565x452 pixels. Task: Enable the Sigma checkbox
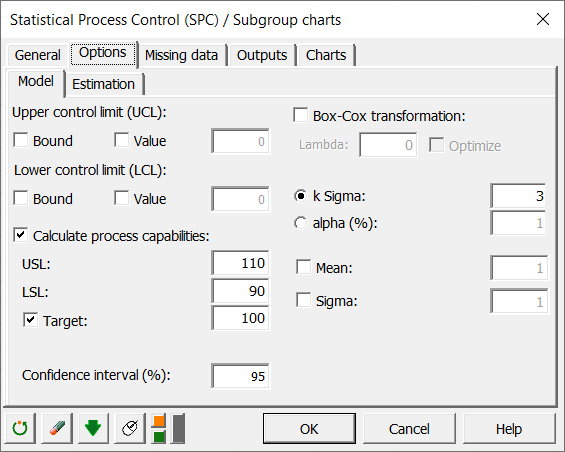[303, 300]
